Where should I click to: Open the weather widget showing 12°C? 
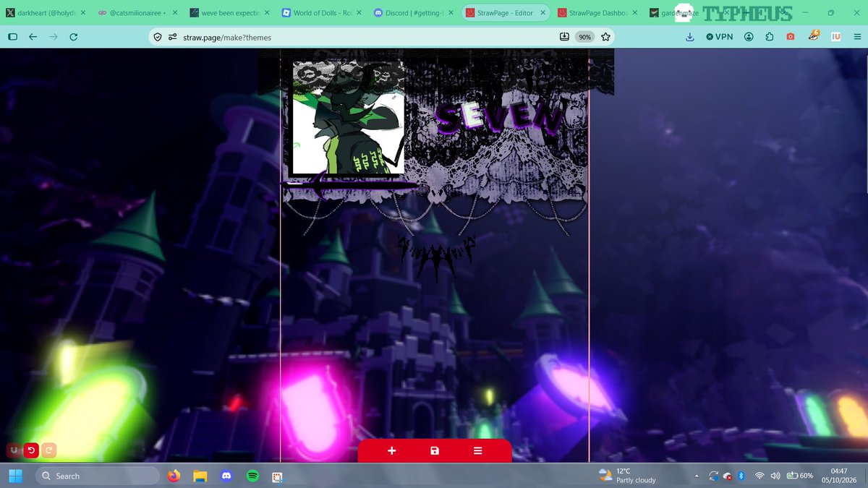coord(627,476)
